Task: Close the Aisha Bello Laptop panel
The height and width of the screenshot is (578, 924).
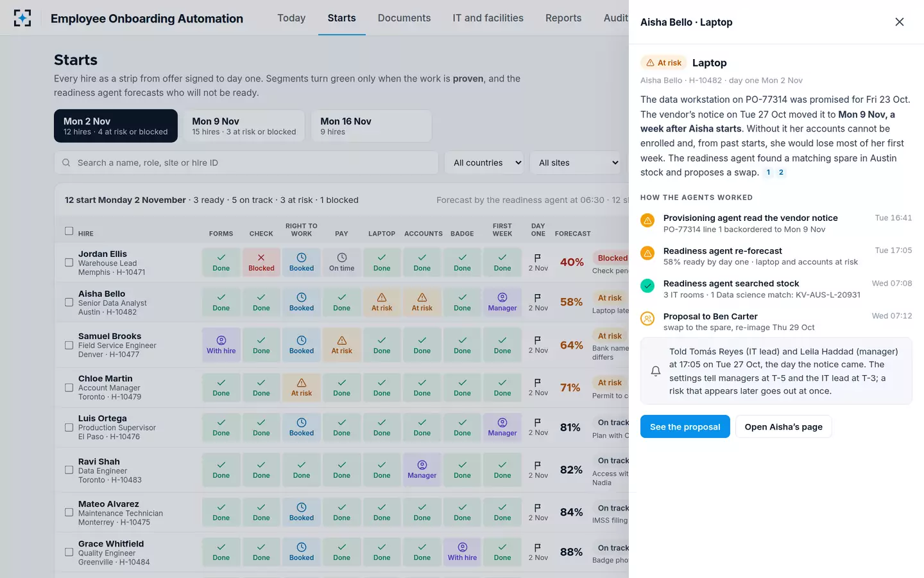Action: (x=899, y=22)
